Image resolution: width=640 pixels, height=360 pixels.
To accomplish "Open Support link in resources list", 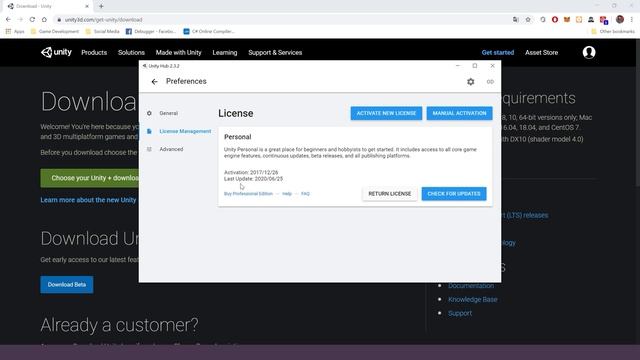I will [x=460, y=313].
